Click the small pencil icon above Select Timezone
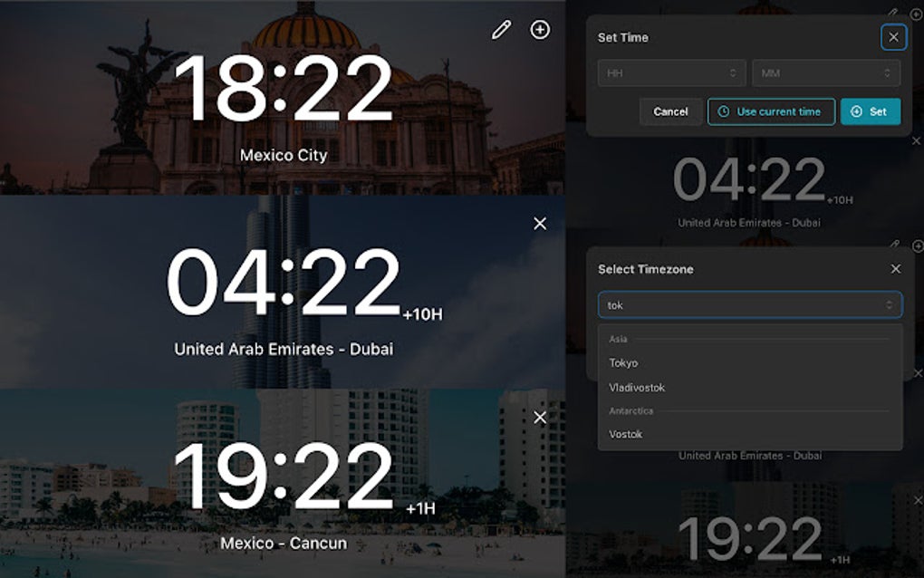924x578 pixels. point(895,244)
